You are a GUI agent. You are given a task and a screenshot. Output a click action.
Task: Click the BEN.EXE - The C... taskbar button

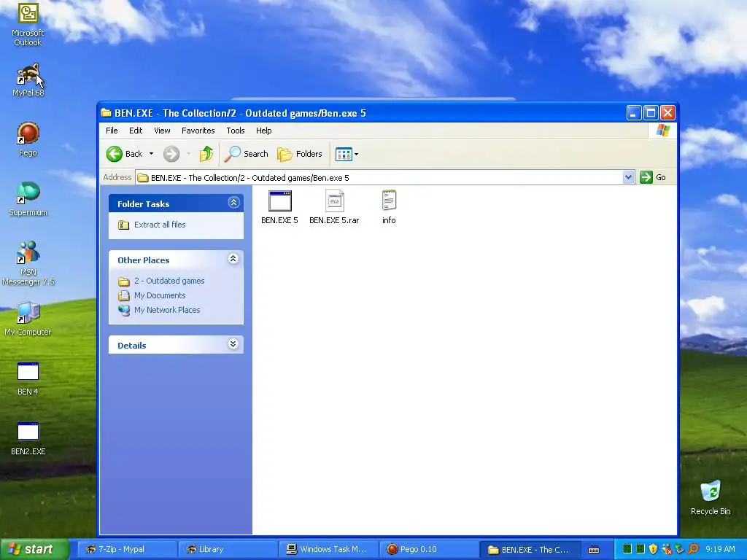point(530,550)
